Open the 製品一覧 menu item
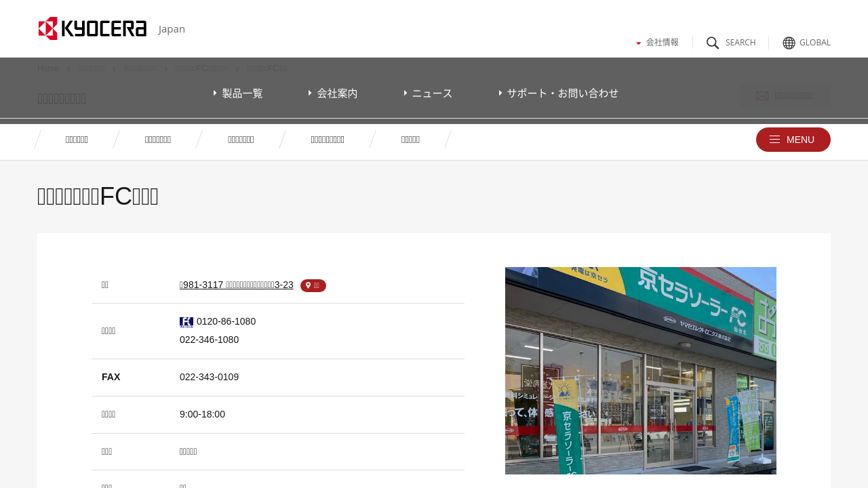 [242, 93]
